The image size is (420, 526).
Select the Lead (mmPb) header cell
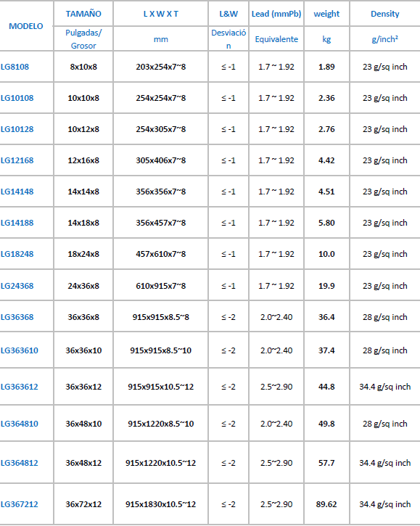[x=276, y=14]
